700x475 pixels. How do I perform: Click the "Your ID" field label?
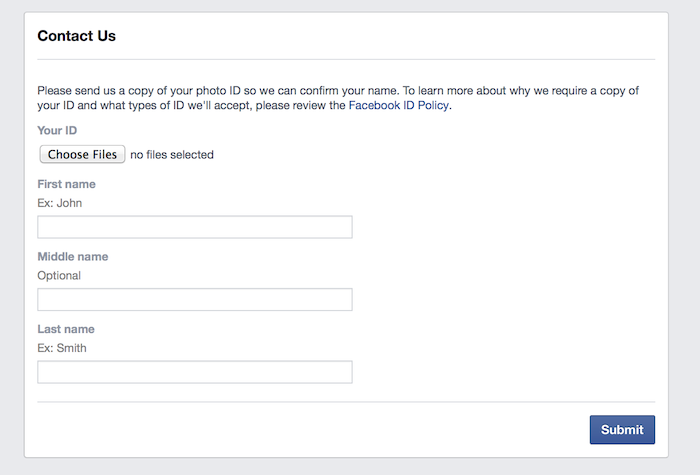tap(57, 130)
